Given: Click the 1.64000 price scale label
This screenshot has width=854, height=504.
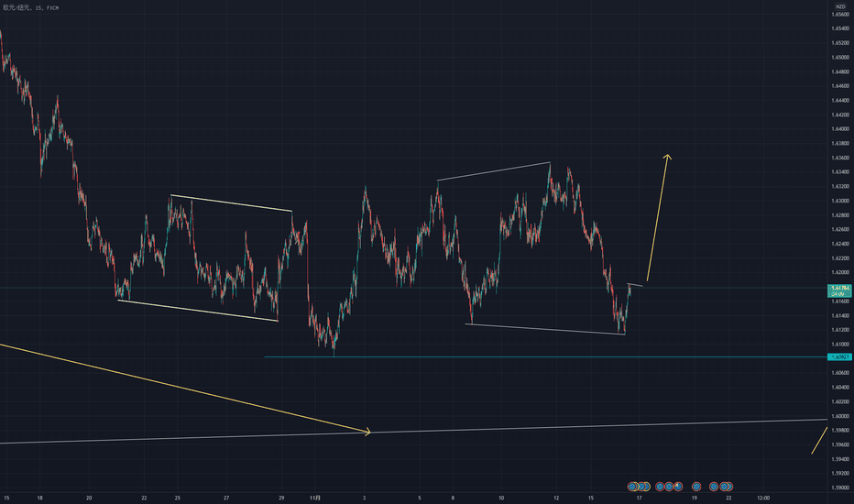Looking at the screenshot, I should click(x=840, y=129).
